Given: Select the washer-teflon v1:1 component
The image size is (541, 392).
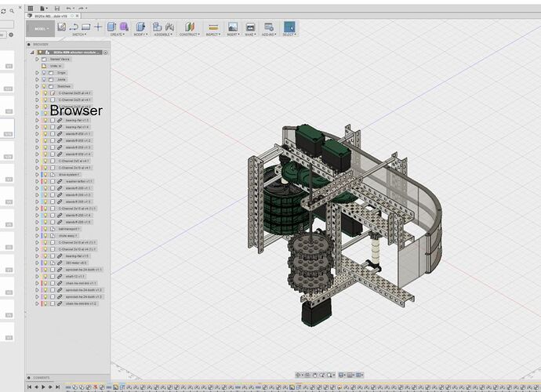Looking at the screenshot, I should pyautogui.click(x=79, y=181).
